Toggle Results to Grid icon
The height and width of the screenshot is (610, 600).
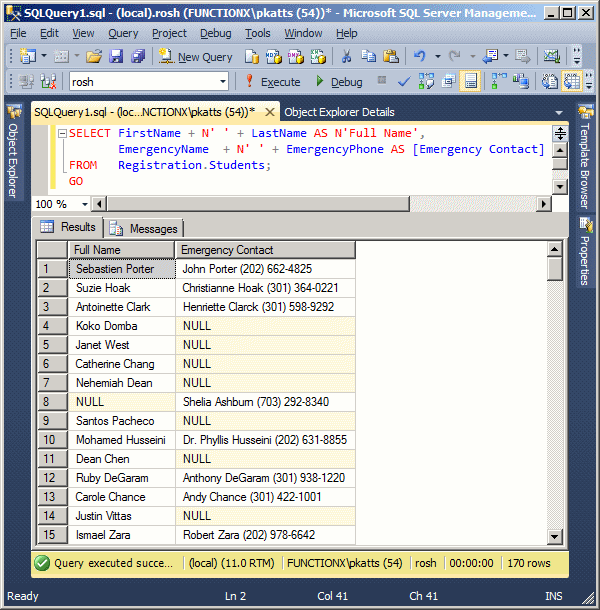tap(572, 82)
